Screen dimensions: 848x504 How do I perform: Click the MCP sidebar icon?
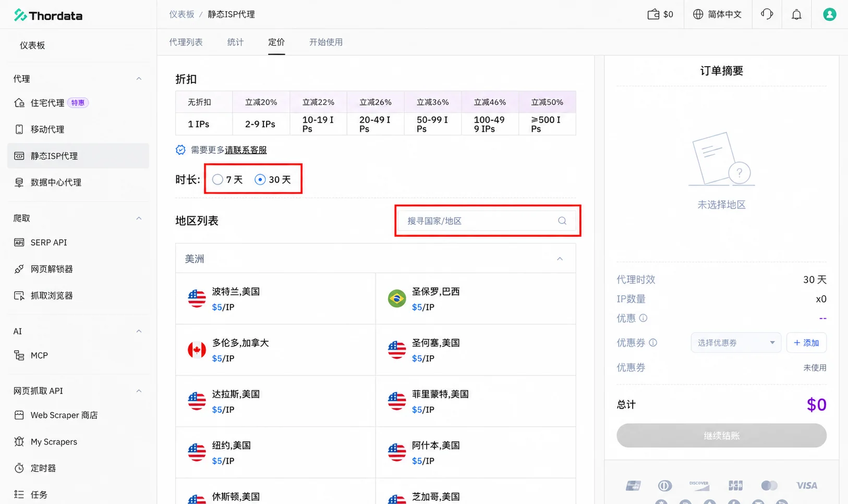19,355
